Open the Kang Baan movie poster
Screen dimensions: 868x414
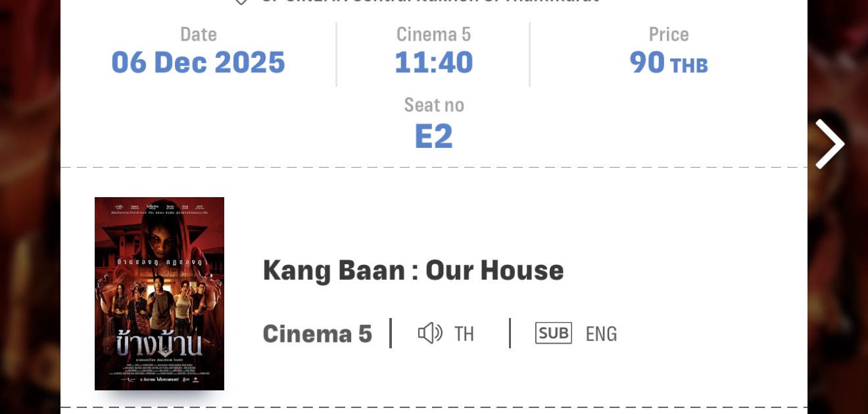(x=159, y=293)
